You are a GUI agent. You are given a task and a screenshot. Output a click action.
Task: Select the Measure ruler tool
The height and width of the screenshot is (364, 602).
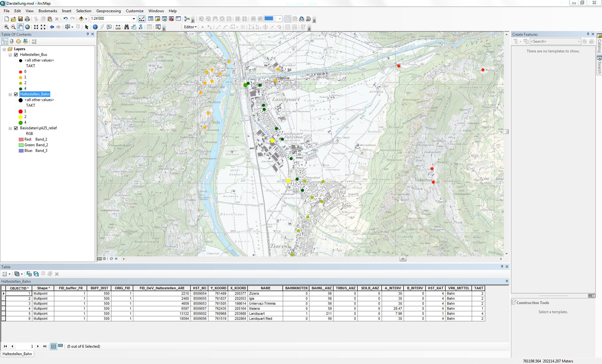pos(118,27)
